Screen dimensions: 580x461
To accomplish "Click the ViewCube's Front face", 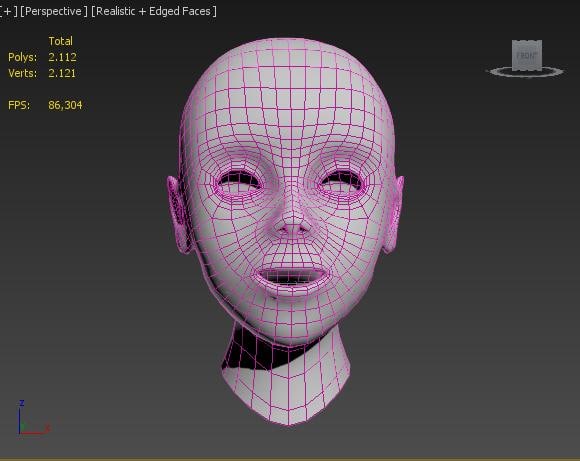I will click(x=527, y=55).
